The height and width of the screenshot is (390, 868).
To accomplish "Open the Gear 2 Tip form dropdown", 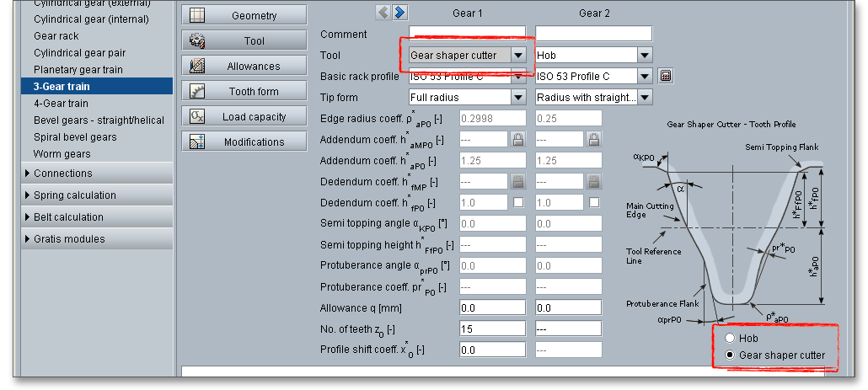I will click(645, 98).
